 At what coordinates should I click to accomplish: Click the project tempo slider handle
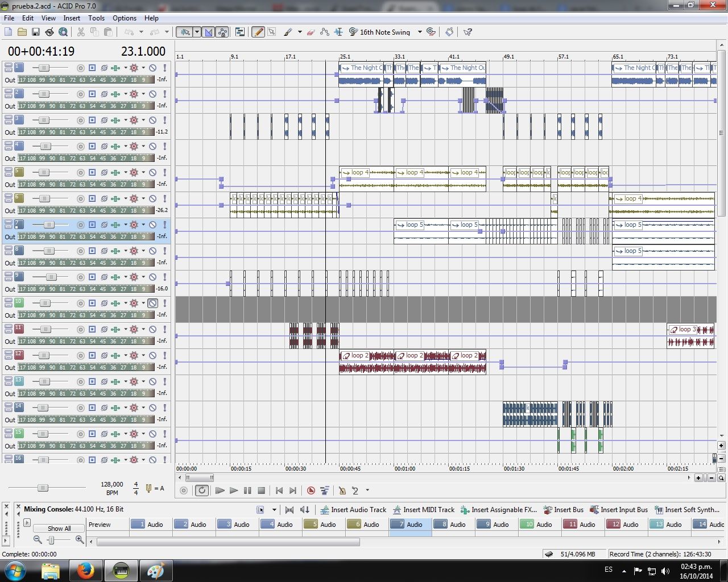coord(43,488)
